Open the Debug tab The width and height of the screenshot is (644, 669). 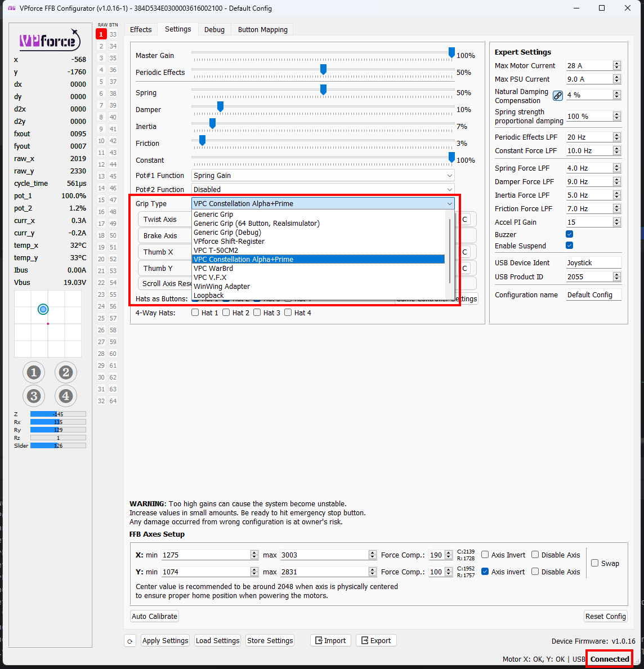click(214, 29)
